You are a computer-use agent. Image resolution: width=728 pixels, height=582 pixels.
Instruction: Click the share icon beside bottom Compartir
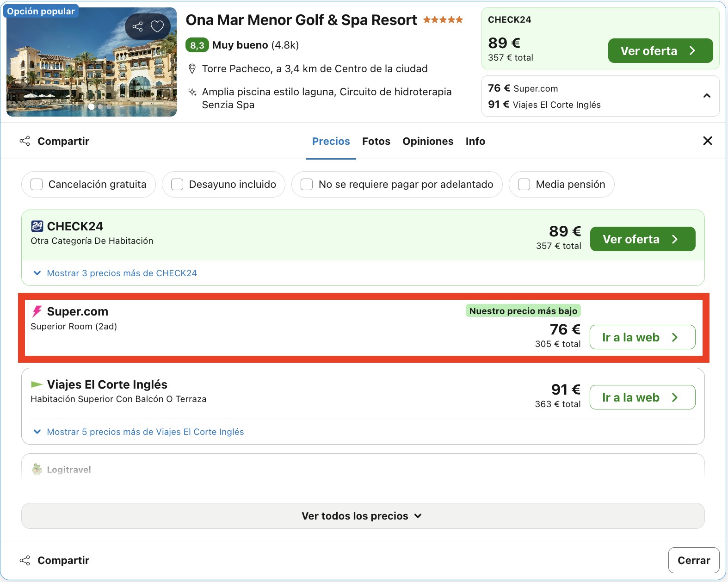point(25,560)
